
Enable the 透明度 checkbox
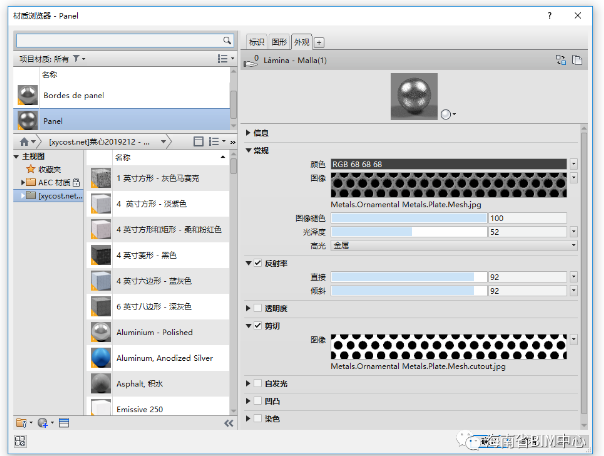[258, 308]
